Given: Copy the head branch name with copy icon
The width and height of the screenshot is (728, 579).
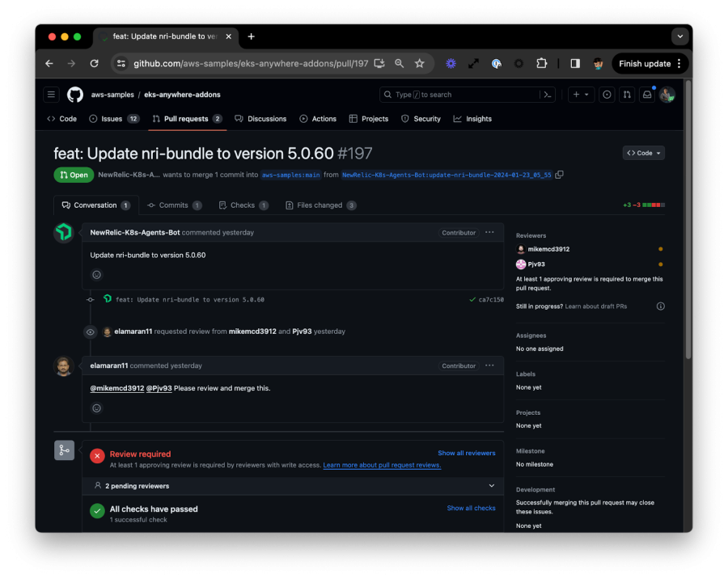Looking at the screenshot, I should coord(560,175).
